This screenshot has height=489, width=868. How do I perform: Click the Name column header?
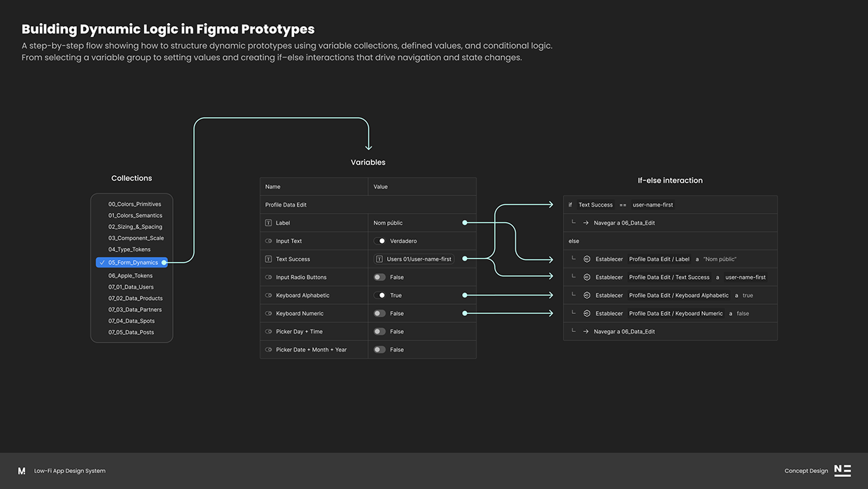[314, 186]
